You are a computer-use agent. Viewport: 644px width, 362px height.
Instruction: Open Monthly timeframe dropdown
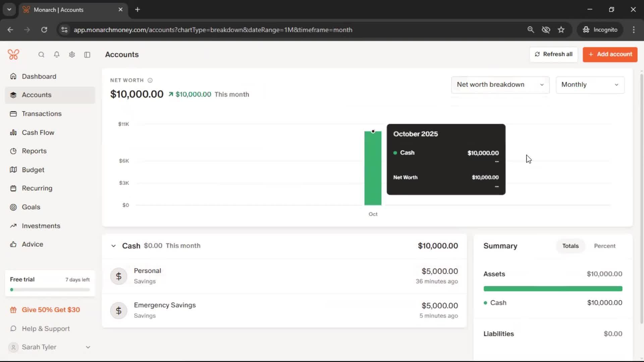click(x=590, y=85)
